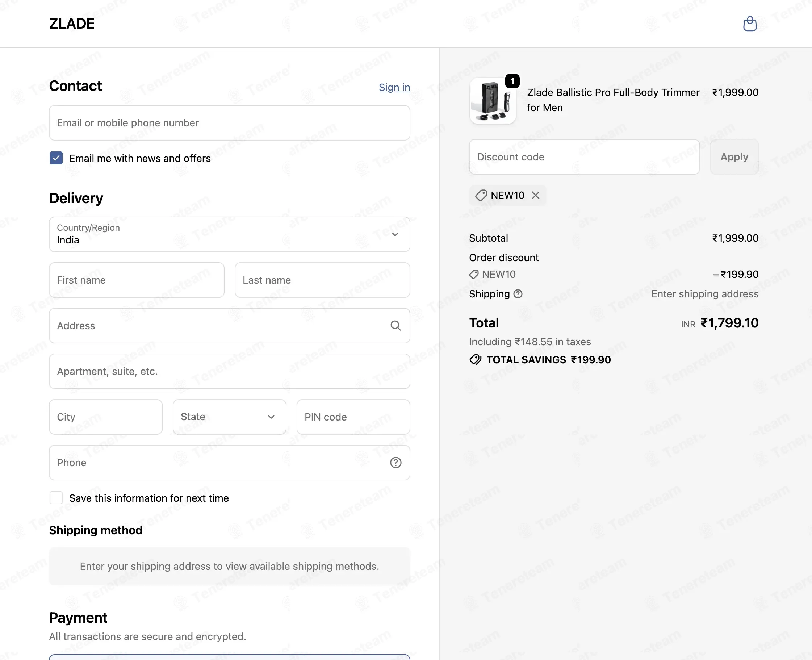Click the 'Enter shipping address' text
This screenshot has height=660, width=812.
[705, 294]
